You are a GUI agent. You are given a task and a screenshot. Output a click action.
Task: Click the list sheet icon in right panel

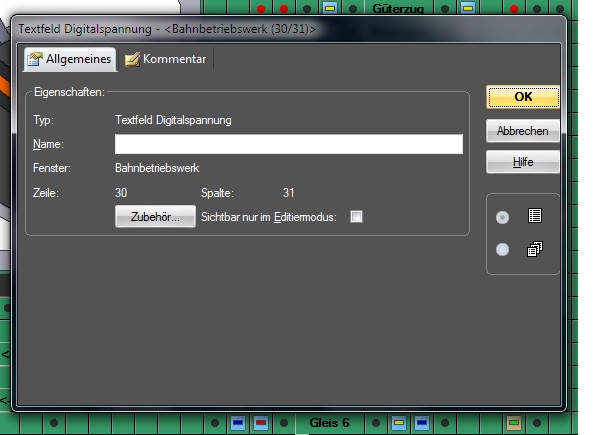click(x=535, y=216)
